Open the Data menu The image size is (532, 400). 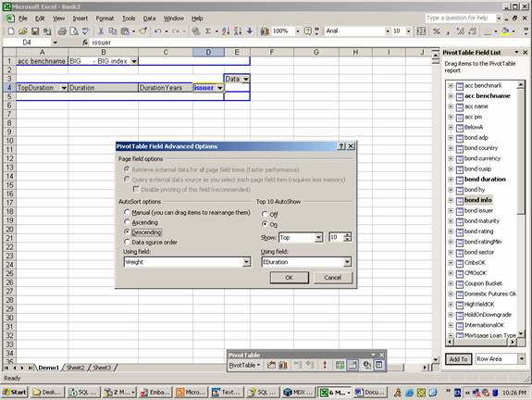[x=149, y=19]
